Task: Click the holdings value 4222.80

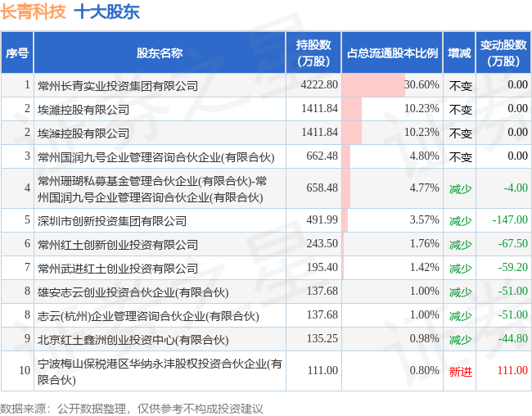Action: coord(319,84)
